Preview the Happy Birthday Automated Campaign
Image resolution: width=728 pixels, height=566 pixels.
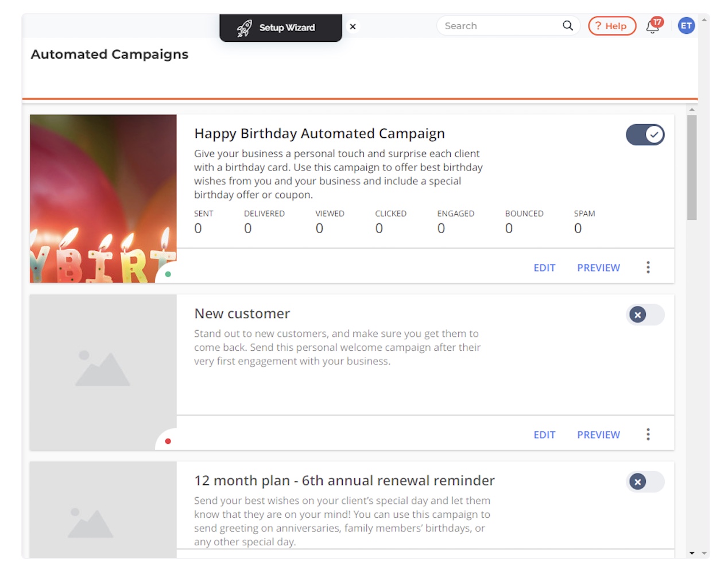point(598,268)
